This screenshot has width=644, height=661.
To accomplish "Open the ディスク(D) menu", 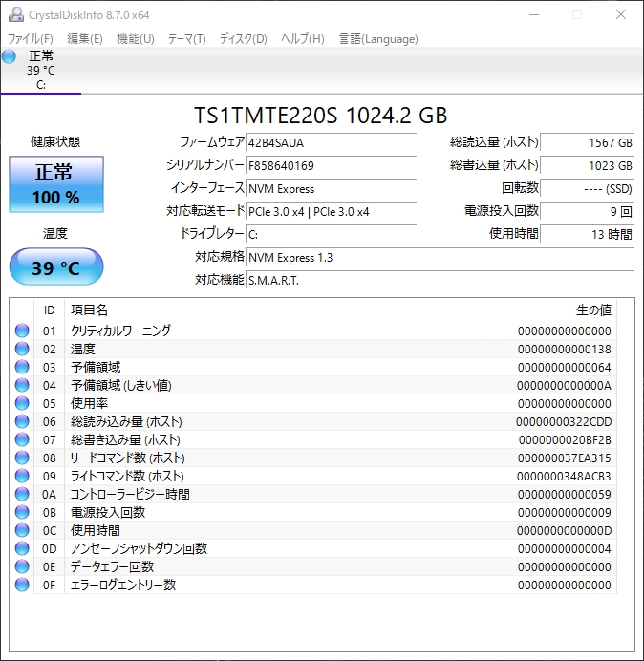I will pos(244,39).
